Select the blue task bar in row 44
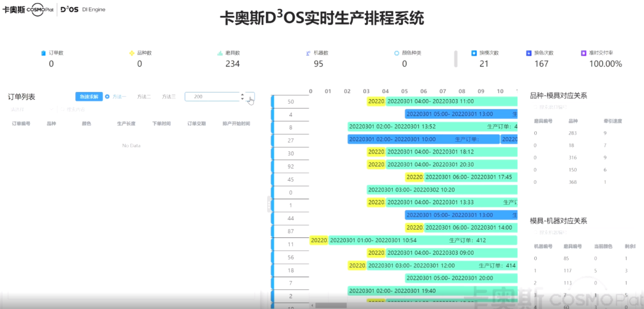Viewport: 644px width, 309px height. pyautogui.click(x=460, y=215)
